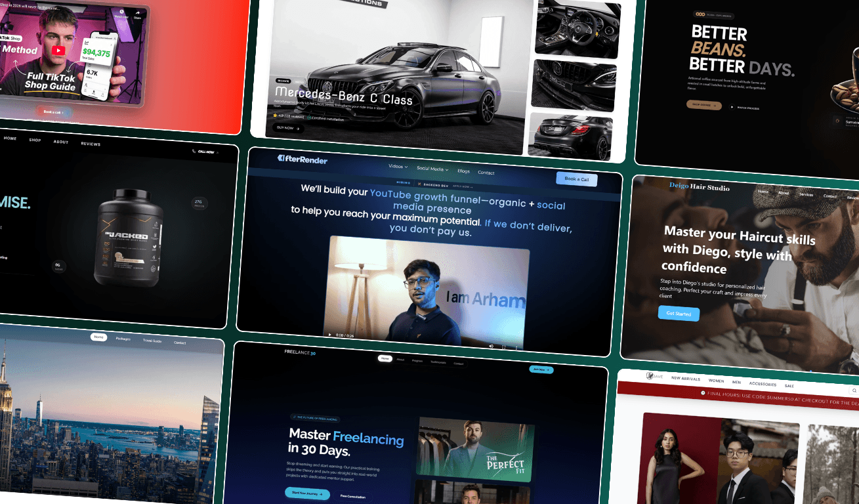Open the Arham video more options menu

(516, 347)
